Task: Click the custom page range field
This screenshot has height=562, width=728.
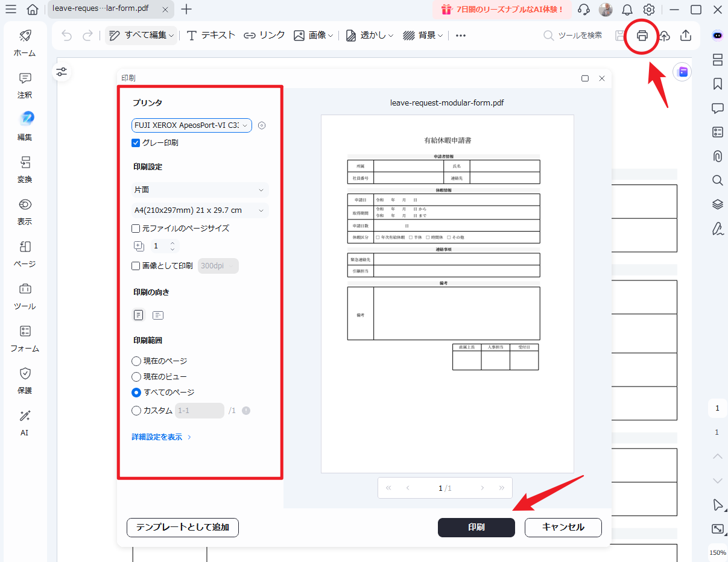Action: (200, 411)
